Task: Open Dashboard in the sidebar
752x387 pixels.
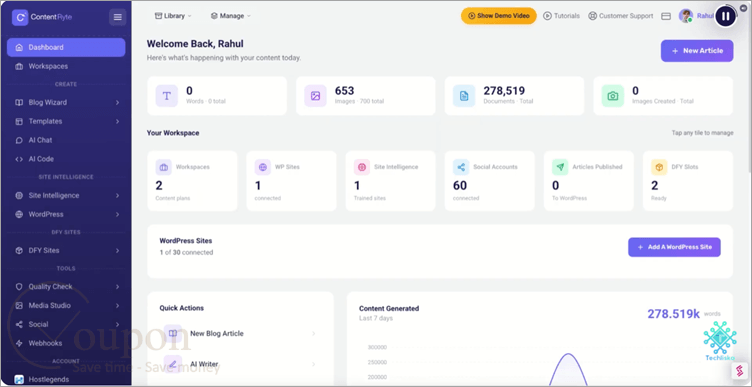Action: point(66,47)
